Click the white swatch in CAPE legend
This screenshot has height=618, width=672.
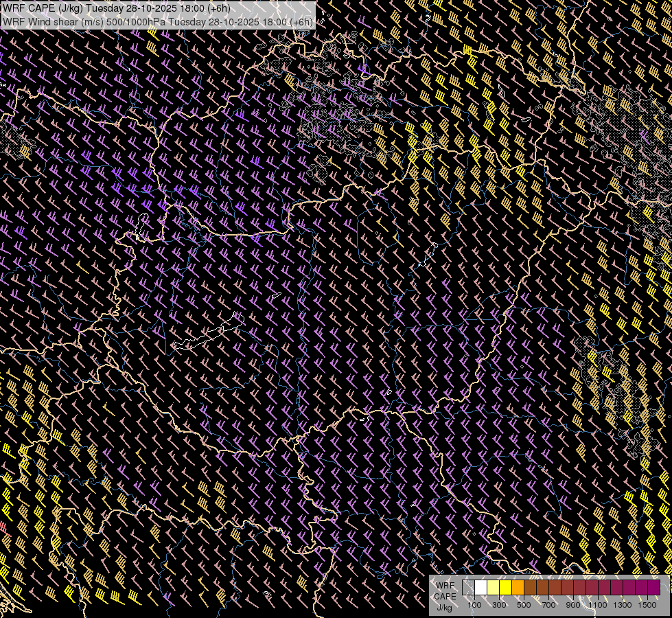[x=481, y=587]
